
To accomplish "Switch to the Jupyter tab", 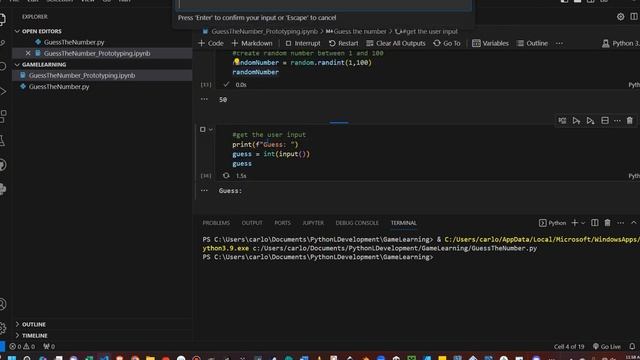I will pos(313,223).
